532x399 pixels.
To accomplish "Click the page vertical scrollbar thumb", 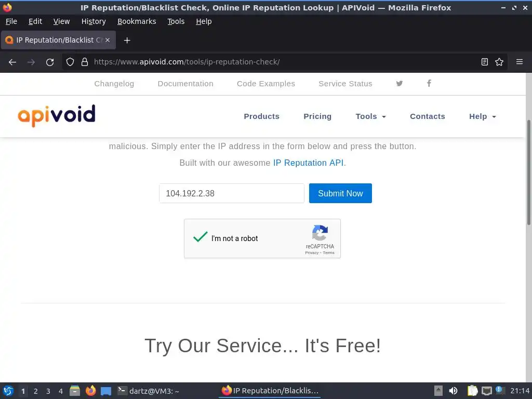I will tap(528, 172).
